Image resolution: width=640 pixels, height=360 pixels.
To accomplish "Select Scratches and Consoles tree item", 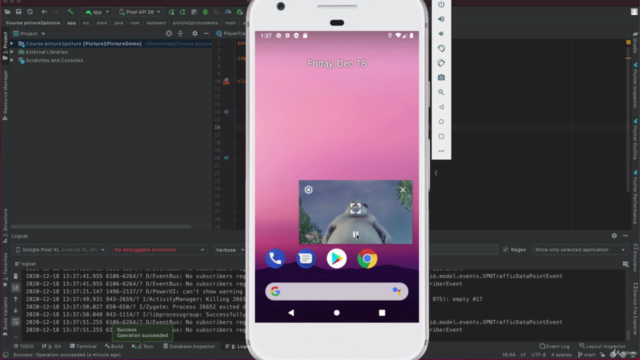I will pos(54,60).
